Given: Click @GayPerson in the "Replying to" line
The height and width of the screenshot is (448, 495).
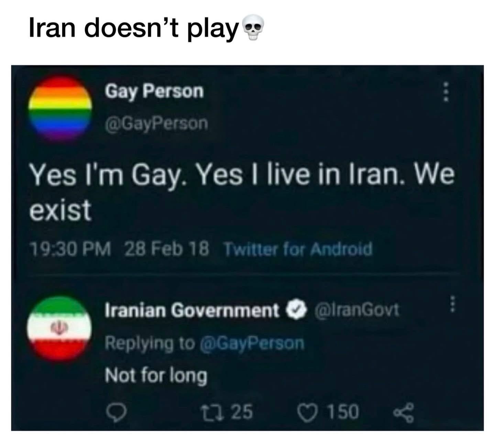Looking at the screenshot, I should point(252,343).
